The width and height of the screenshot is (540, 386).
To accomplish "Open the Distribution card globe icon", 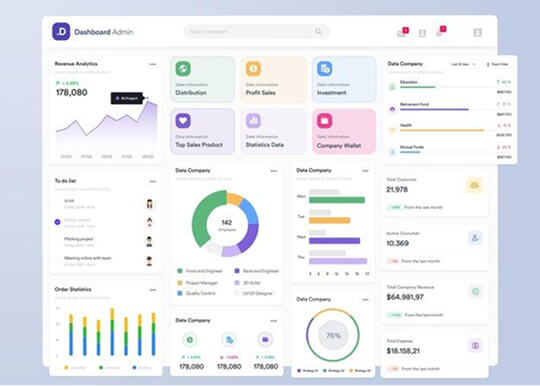I will [x=183, y=69].
